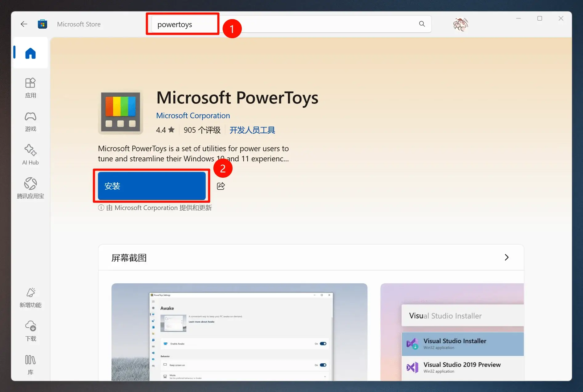583x392 pixels.
Task: Expand the 屏幕截图 screenshots section chevron
Action: point(507,257)
